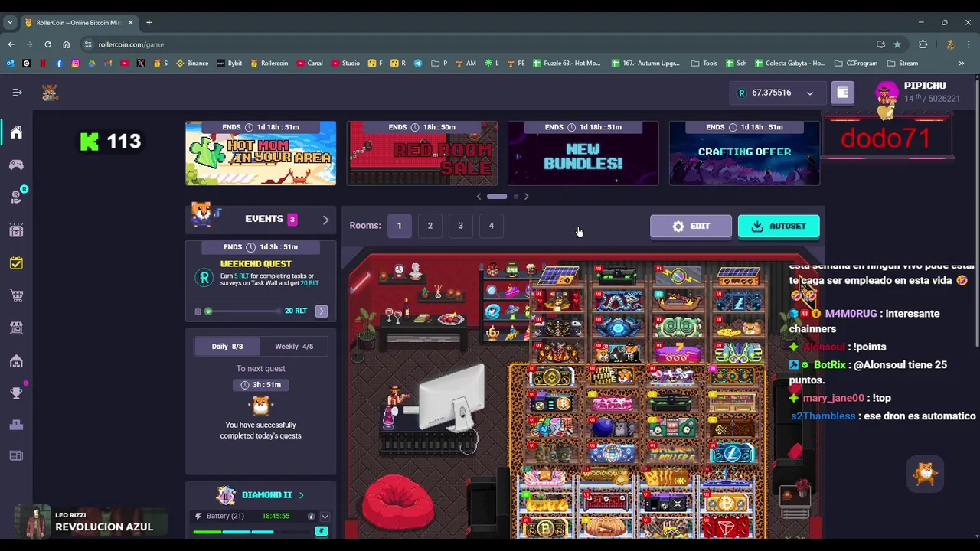Click the EDIT room button

[x=691, y=227]
